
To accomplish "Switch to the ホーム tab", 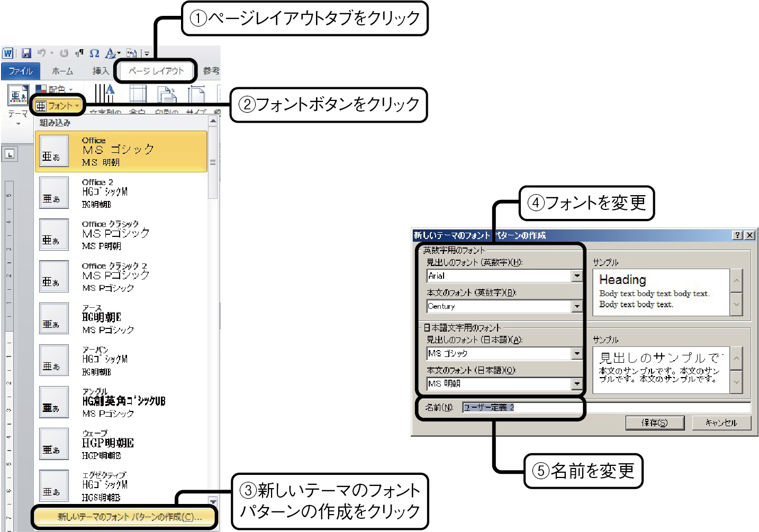I will [x=62, y=71].
